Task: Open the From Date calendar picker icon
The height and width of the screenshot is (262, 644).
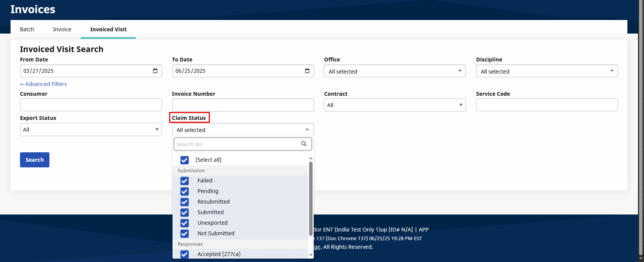Action: tap(155, 71)
